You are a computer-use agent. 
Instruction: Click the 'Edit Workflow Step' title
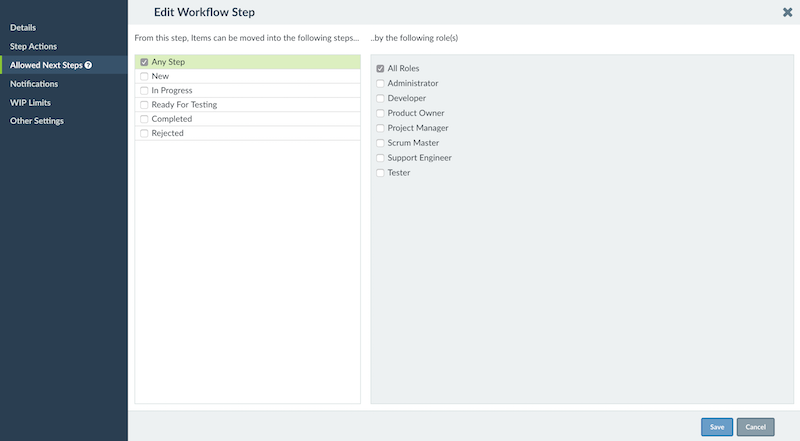click(x=204, y=12)
